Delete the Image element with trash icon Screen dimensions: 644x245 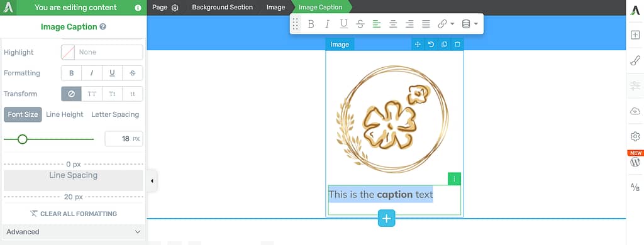457,45
